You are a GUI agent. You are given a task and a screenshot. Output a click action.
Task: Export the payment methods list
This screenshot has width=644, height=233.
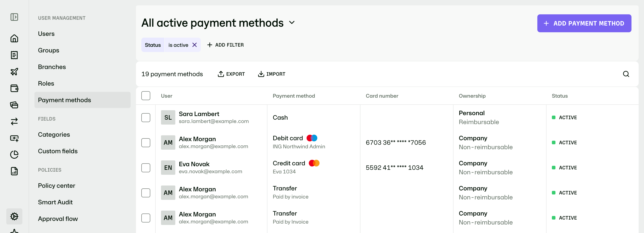231,74
